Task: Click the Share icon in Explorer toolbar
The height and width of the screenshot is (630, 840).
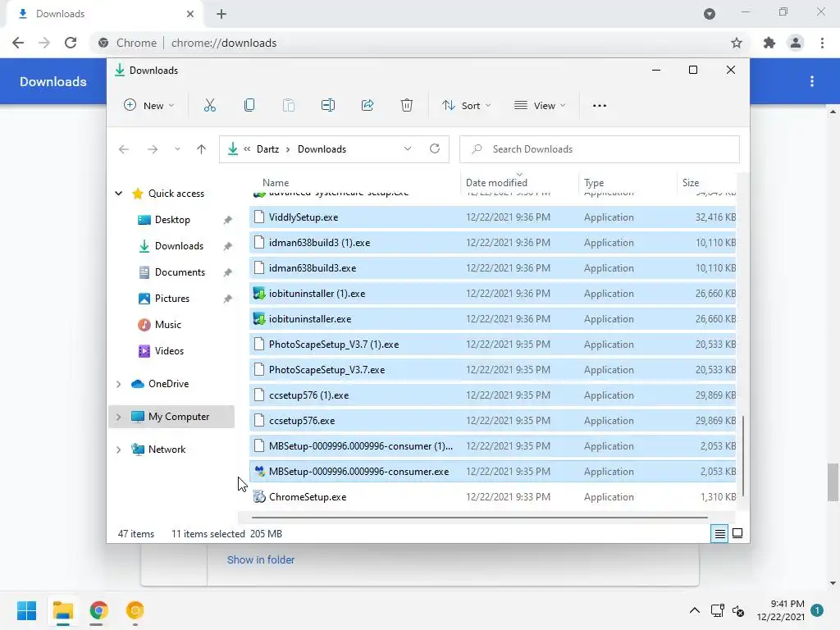Action: 367,106
